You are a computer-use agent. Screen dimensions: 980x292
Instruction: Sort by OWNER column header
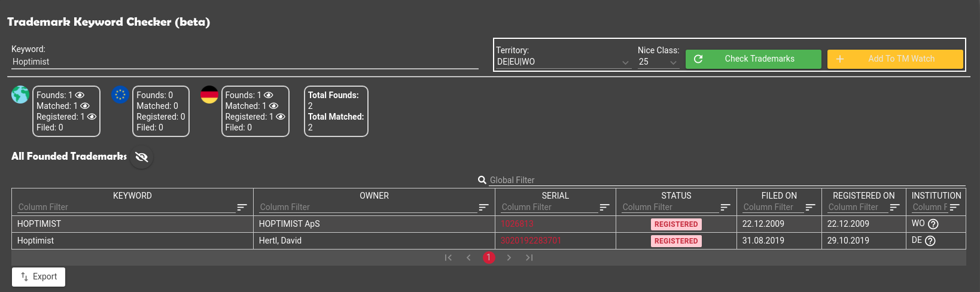375,196
